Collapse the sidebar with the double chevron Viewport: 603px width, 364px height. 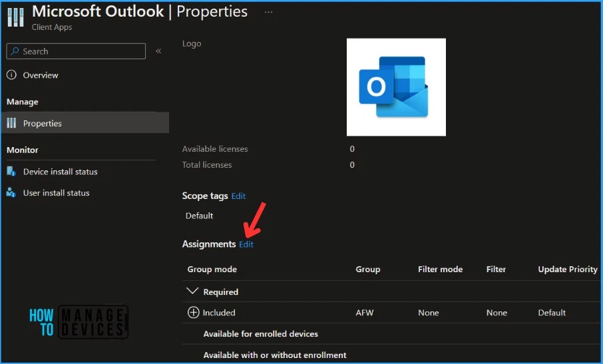(x=158, y=51)
